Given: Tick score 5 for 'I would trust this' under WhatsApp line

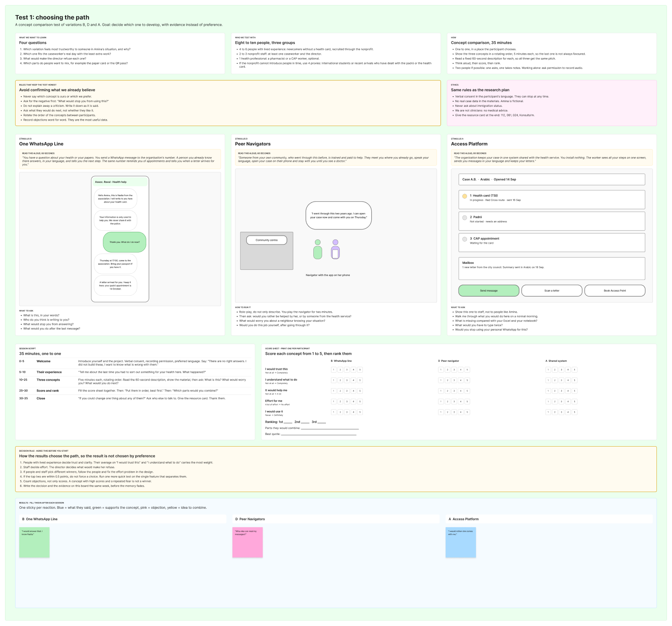Looking at the screenshot, I should 360,370.
